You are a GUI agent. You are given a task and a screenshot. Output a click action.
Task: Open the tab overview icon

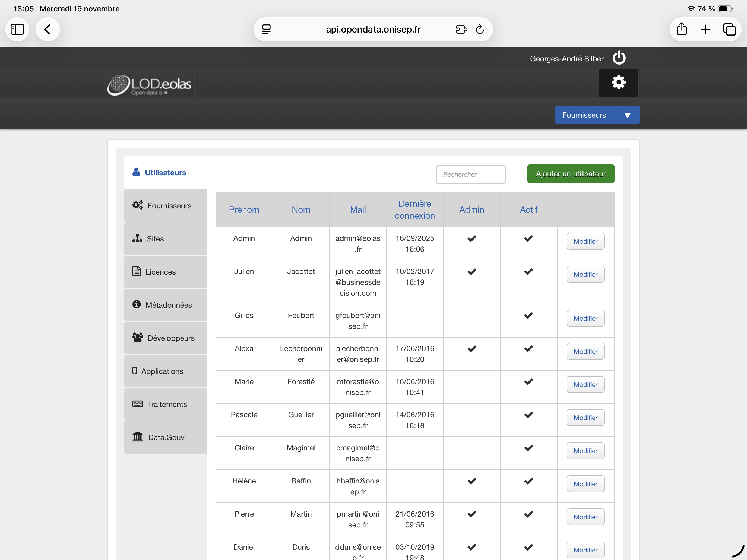coord(729,29)
